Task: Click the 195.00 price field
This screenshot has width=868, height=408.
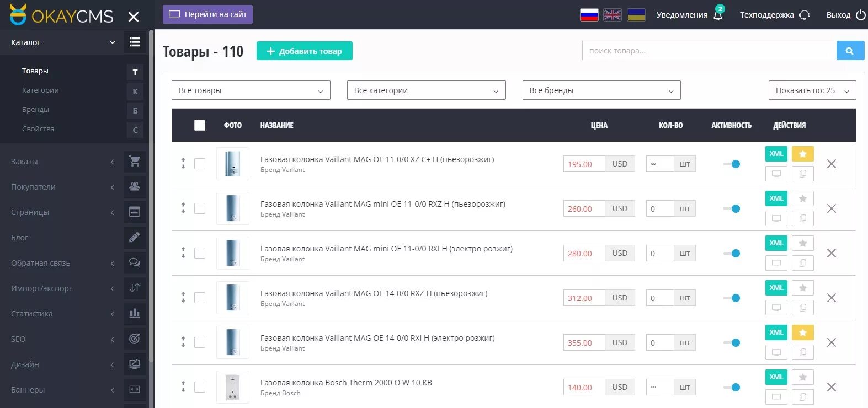Action: click(584, 164)
